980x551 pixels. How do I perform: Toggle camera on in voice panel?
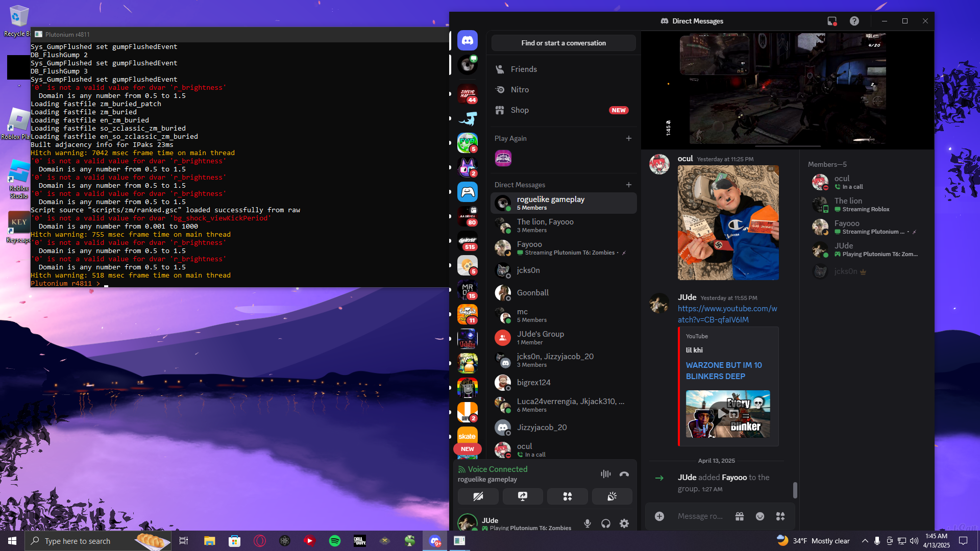[478, 496]
